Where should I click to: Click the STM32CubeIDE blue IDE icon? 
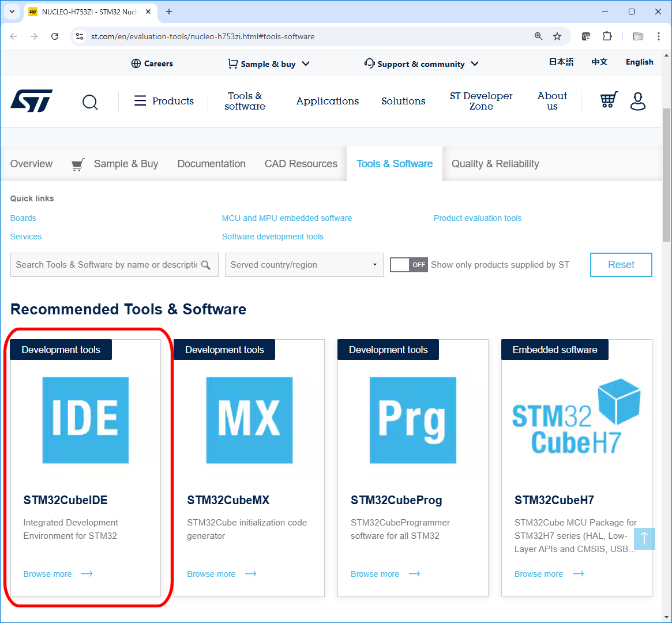click(85, 420)
